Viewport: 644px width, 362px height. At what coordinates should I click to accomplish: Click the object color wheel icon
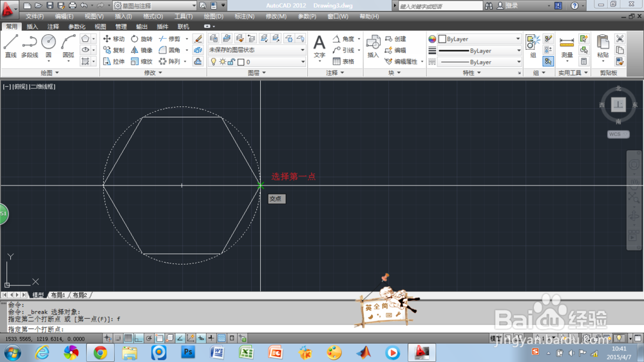pyautogui.click(x=432, y=39)
